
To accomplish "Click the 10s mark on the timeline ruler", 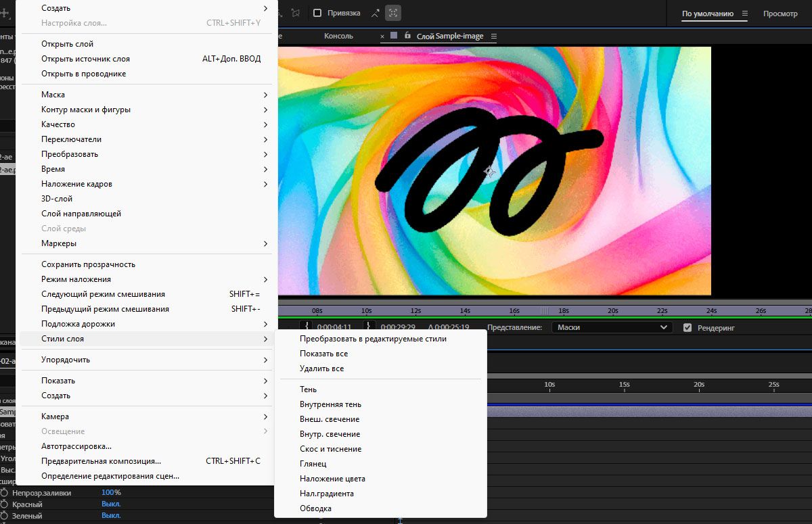I will 549,384.
